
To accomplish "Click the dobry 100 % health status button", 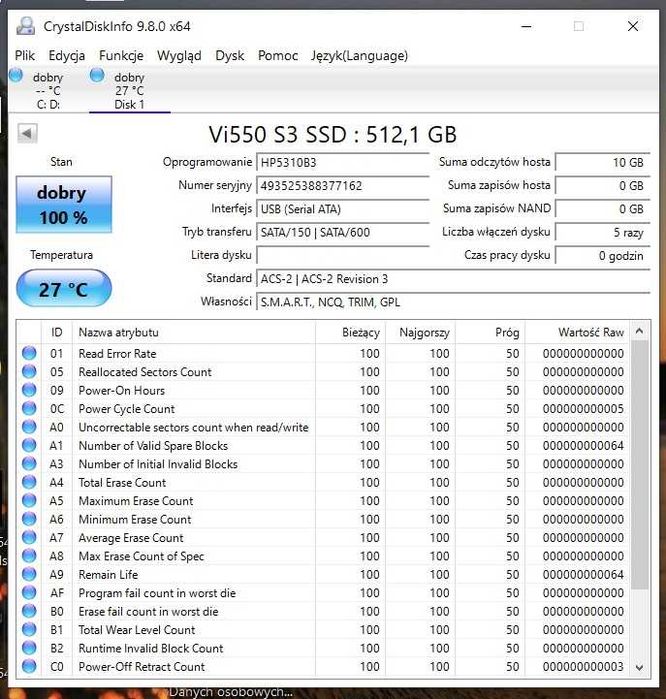I will coord(64,205).
